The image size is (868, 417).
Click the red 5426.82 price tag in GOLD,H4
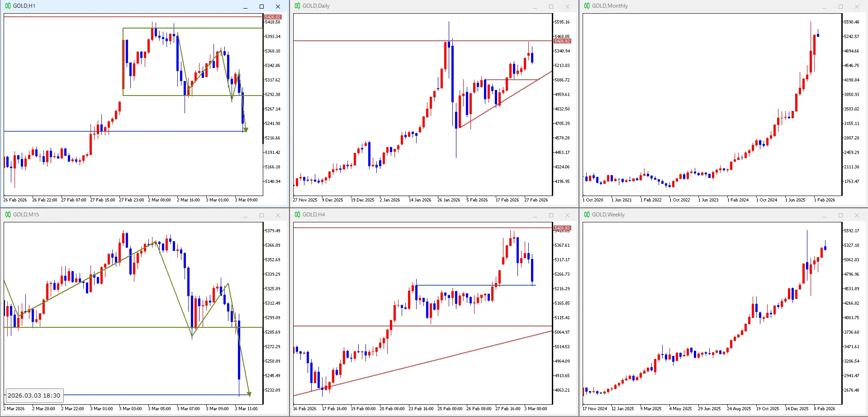tap(562, 228)
